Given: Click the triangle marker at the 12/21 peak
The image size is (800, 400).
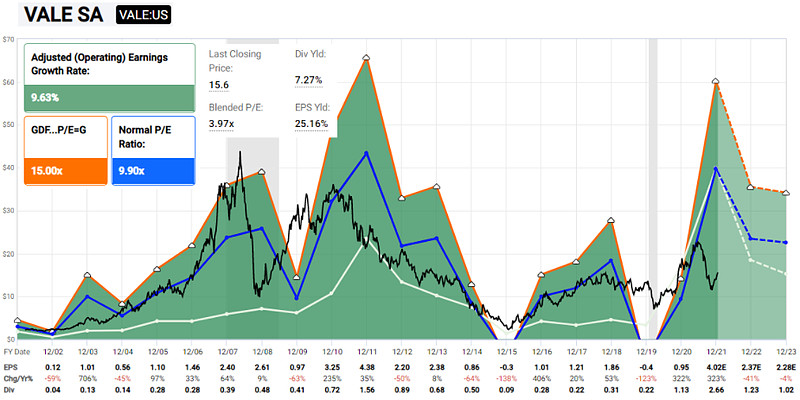Looking at the screenshot, I should [x=716, y=80].
